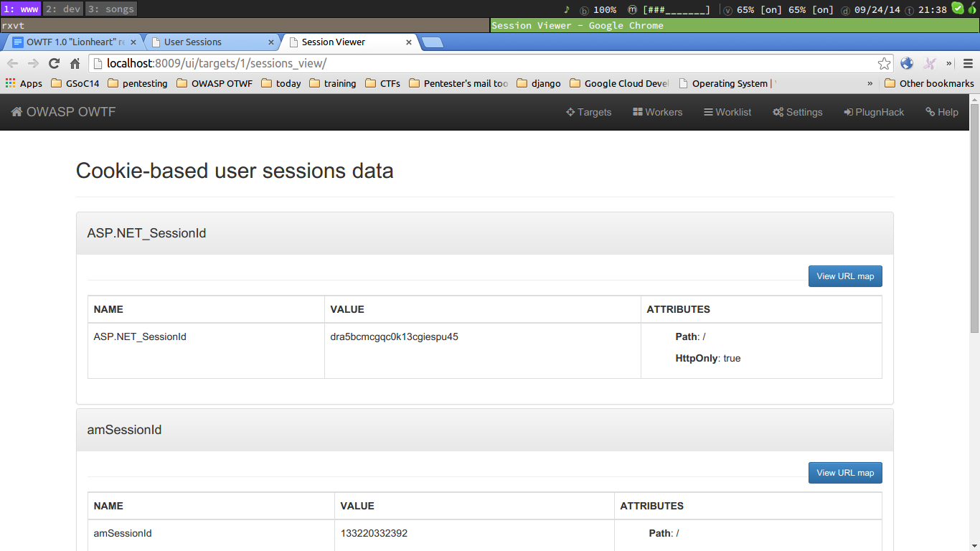Screen dimensions: 980x551
Task: Open the Operating System bookmark
Action: (x=727, y=83)
